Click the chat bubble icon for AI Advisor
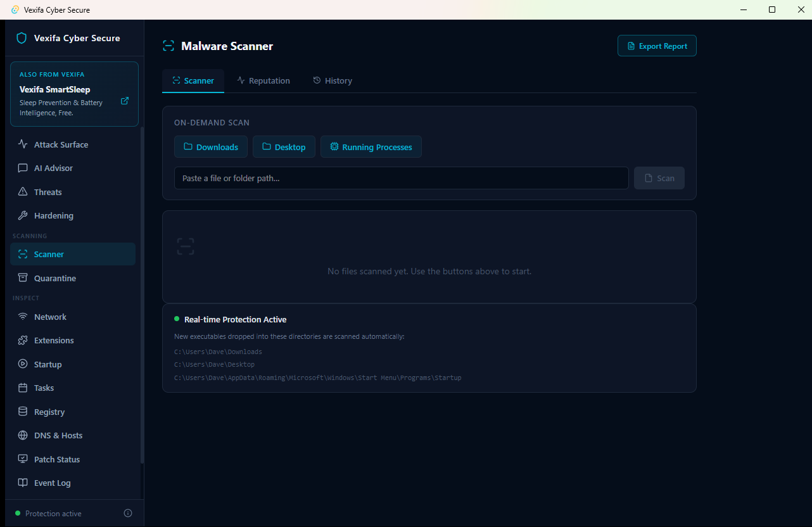The height and width of the screenshot is (527, 812). (x=23, y=168)
